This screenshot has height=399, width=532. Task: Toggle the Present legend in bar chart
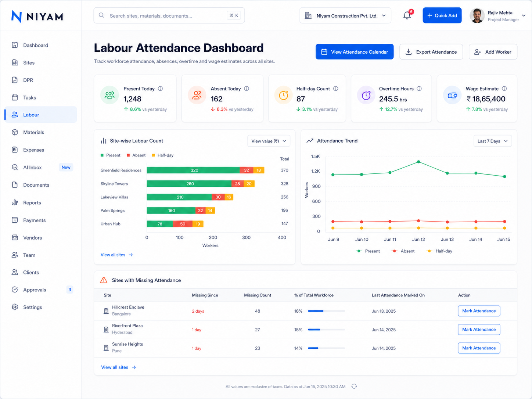click(111, 155)
